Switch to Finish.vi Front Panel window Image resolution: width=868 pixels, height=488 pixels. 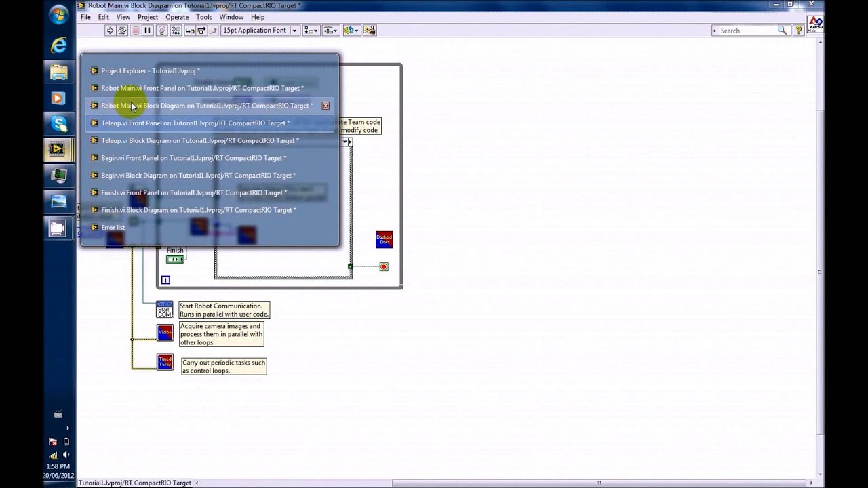210,192
